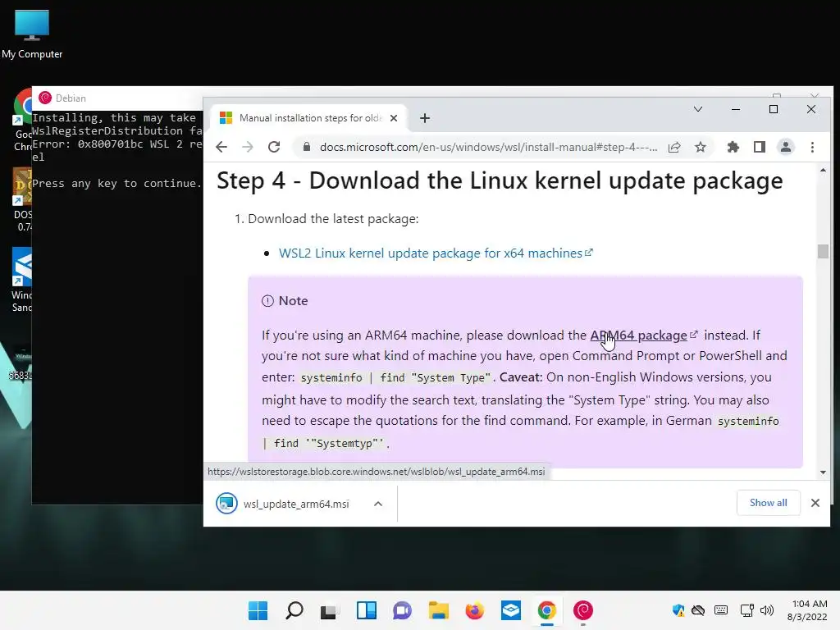Open network tray icon
Screen dimensions: 840x630
746,610
